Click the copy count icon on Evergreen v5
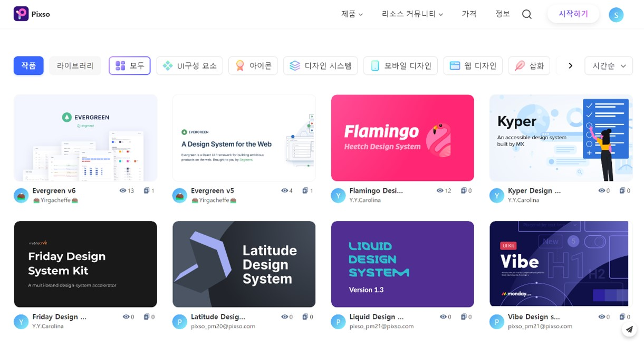The height and width of the screenshot is (346, 644). coord(305,190)
